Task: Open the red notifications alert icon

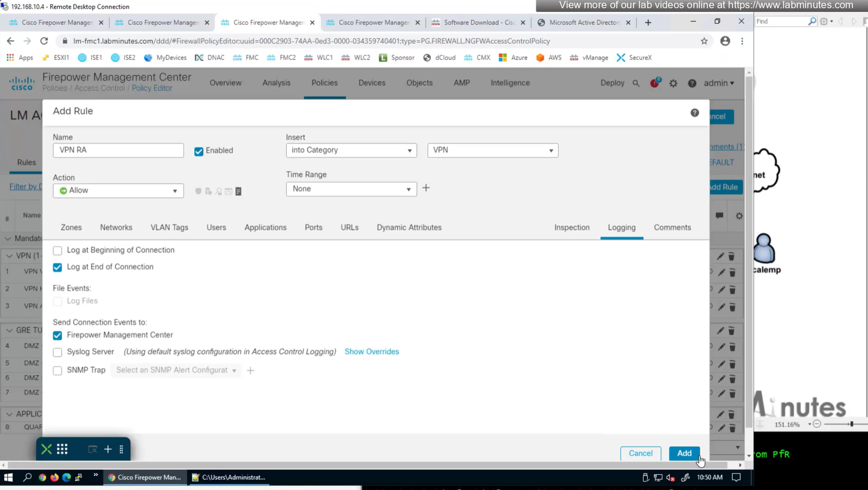Action: pos(654,83)
